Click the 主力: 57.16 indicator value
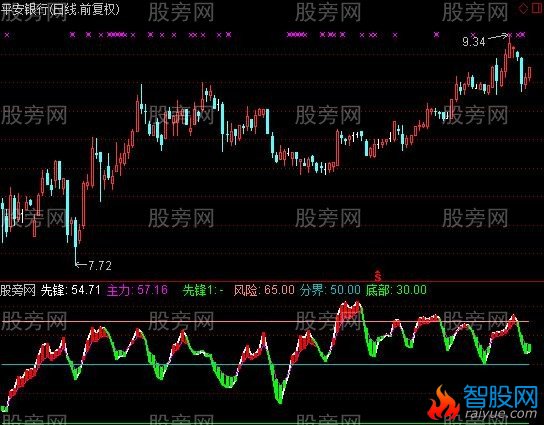 click(137, 290)
